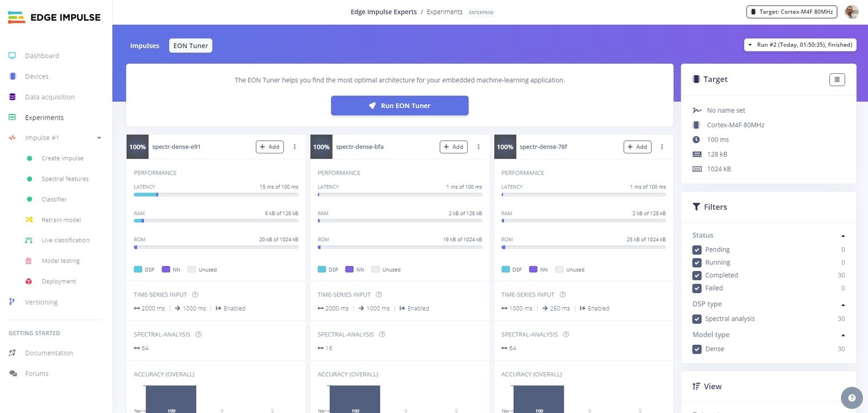This screenshot has width=868, height=413.
Task: Add the spectr-dense-e91 model
Action: tap(270, 147)
